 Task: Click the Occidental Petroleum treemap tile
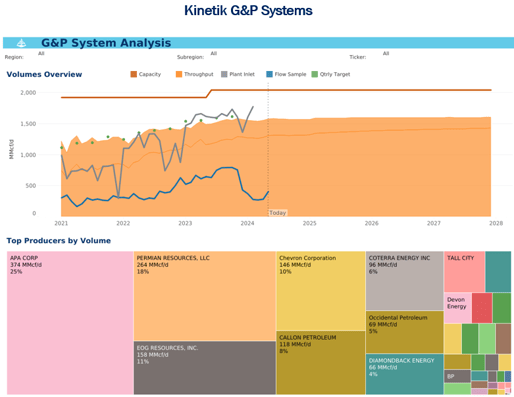pos(405,332)
